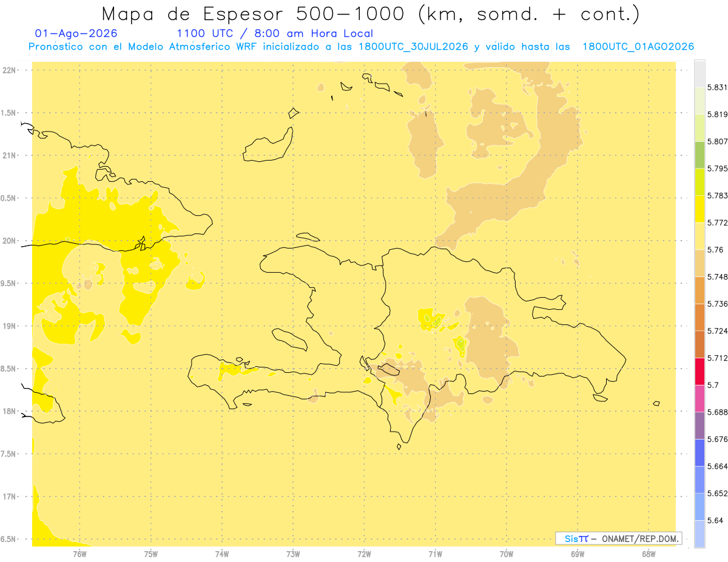Click legend value '5.795'

point(718,169)
